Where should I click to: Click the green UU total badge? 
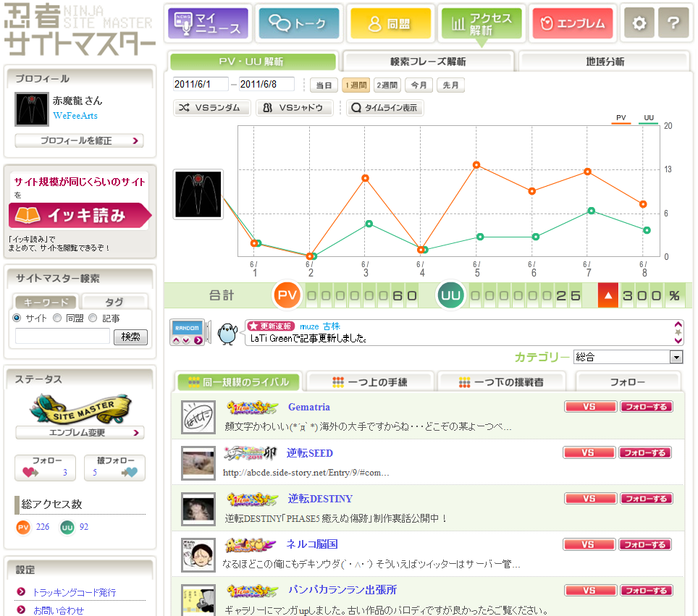(x=450, y=295)
